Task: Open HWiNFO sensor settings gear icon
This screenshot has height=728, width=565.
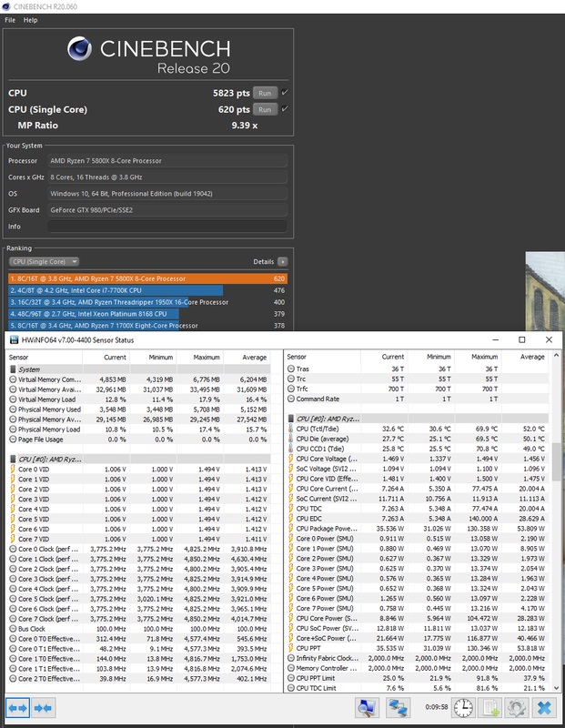Action: (x=516, y=708)
